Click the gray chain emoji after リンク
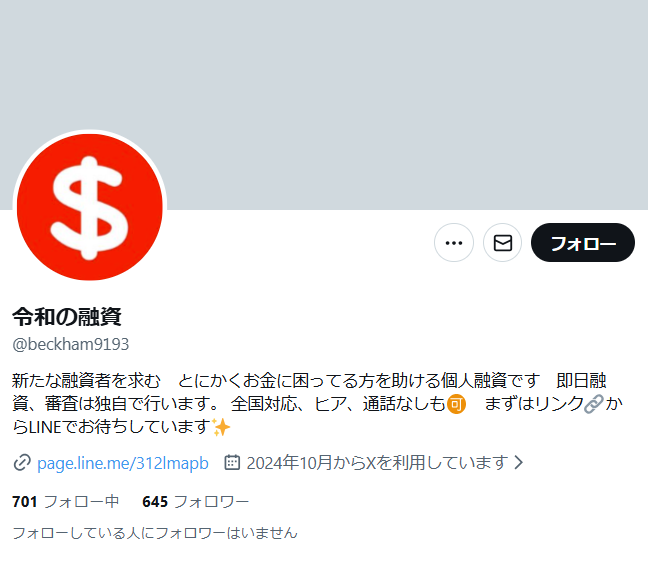The height and width of the screenshot is (561, 648). [x=594, y=404]
